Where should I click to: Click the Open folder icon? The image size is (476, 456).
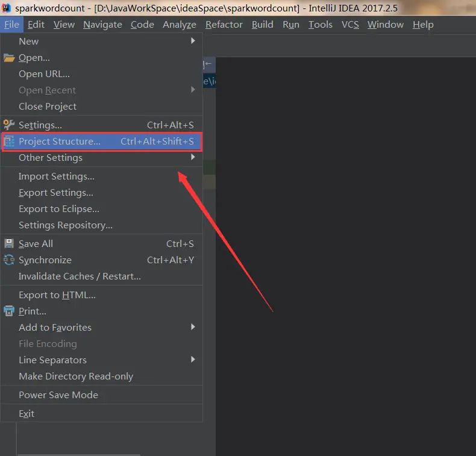coord(9,58)
